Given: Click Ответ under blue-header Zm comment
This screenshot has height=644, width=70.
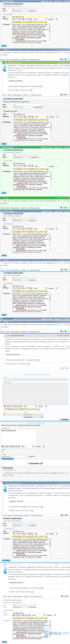Looking at the screenshot, I should point(5,515).
